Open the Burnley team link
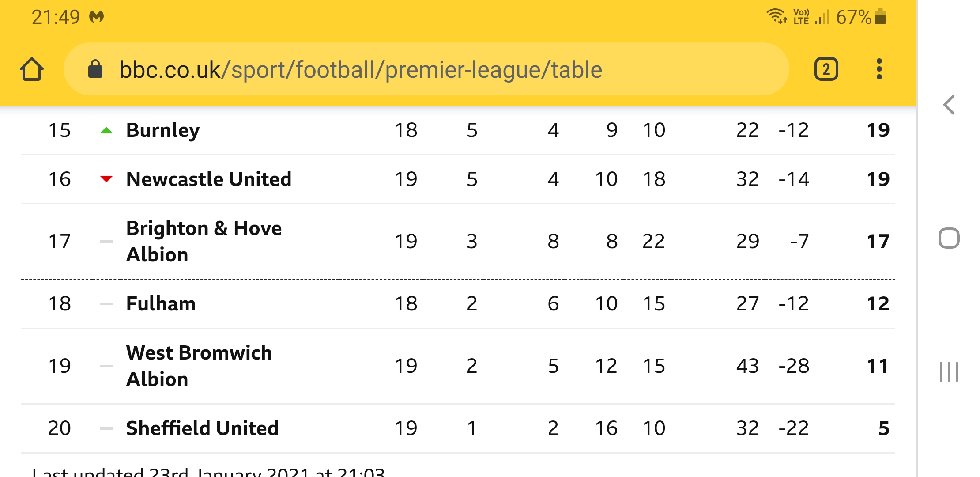980x477 pixels. (163, 130)
